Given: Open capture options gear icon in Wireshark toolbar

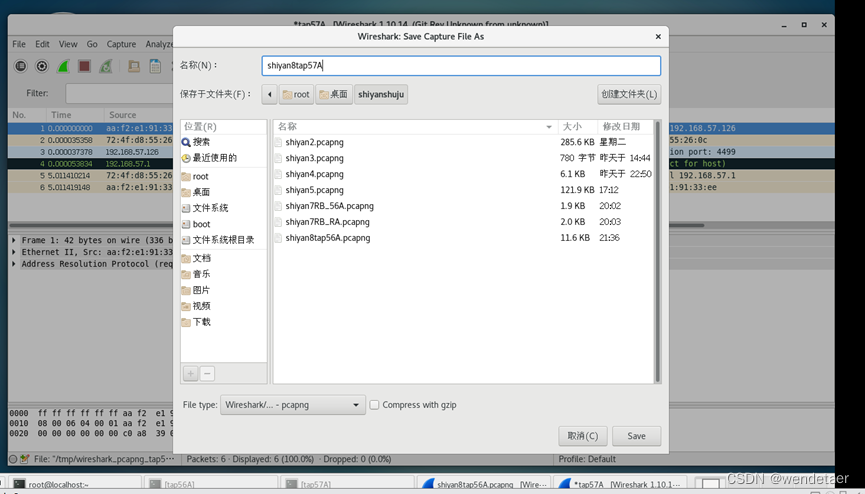Looking at the screenshot, I should [x=42, y=66].
